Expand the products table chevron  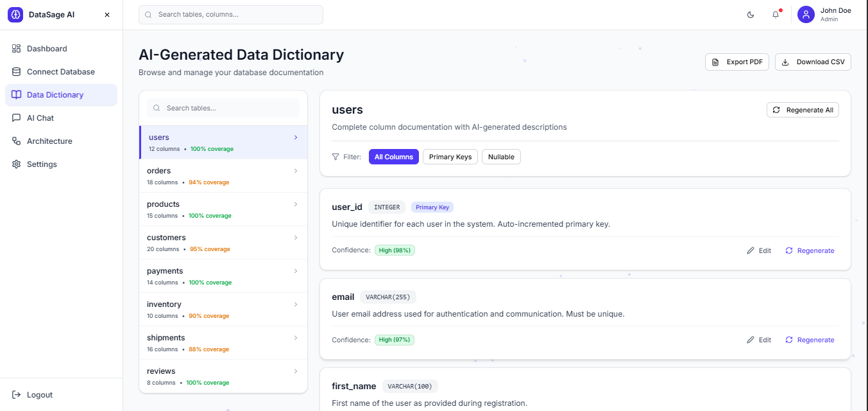point(296,204)
